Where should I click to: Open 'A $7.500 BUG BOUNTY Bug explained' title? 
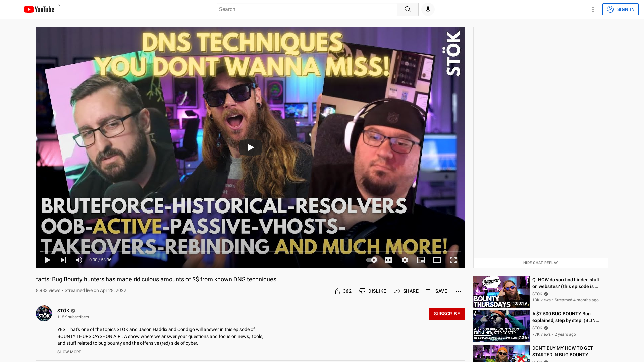tap(566, 317)
